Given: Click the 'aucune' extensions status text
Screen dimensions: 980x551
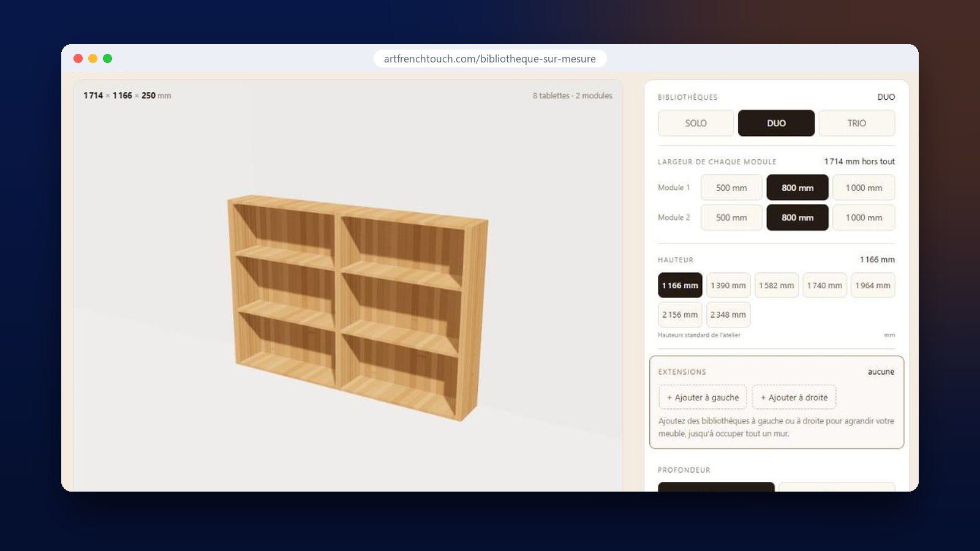Looking at the screenshot, I should point(881,372).
